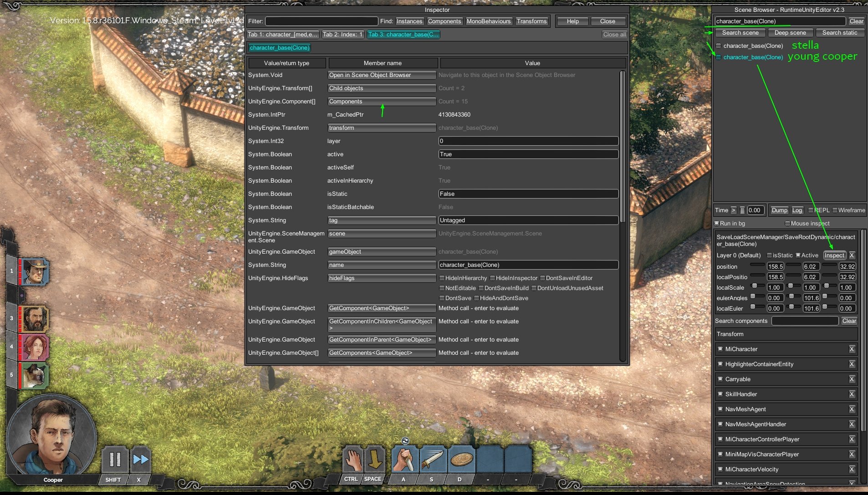
Task: Toggle Run in bg checkbox
Action: pyautogui.click(x=716, y=224)
